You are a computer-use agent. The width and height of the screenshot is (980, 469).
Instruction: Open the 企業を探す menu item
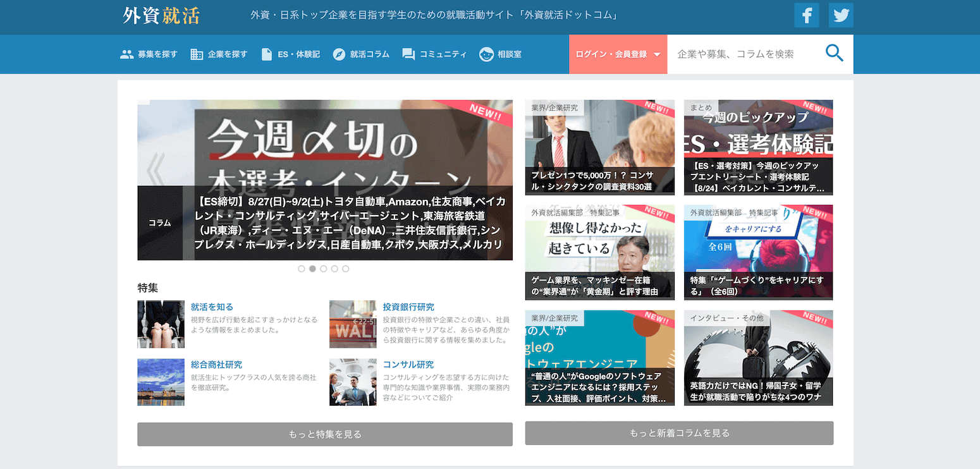(x=219, y=54)
